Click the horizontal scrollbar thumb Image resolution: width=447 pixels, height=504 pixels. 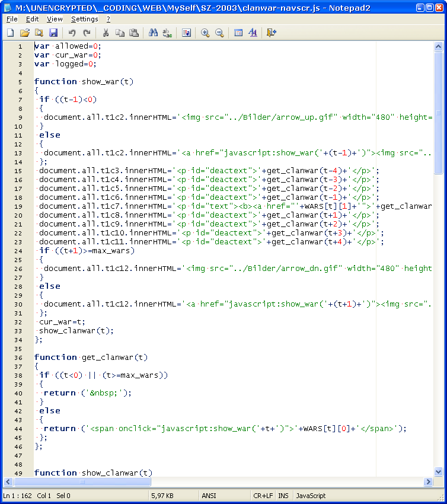click(82, 482)
